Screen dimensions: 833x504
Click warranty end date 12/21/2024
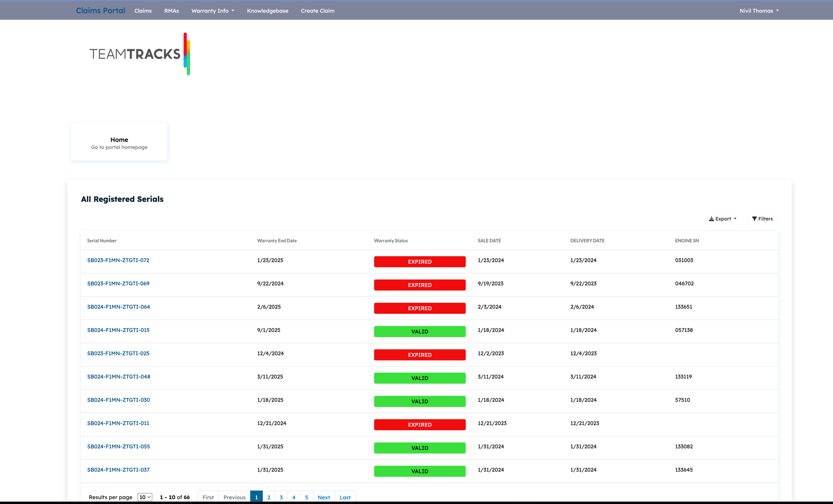pyautogui.click(x=272, y=423)
